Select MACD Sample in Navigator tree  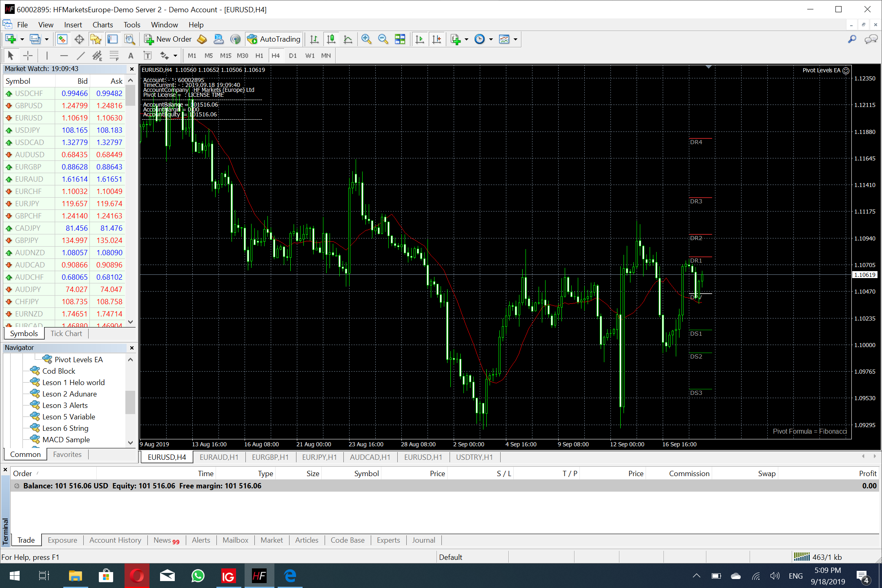[66, 440]
